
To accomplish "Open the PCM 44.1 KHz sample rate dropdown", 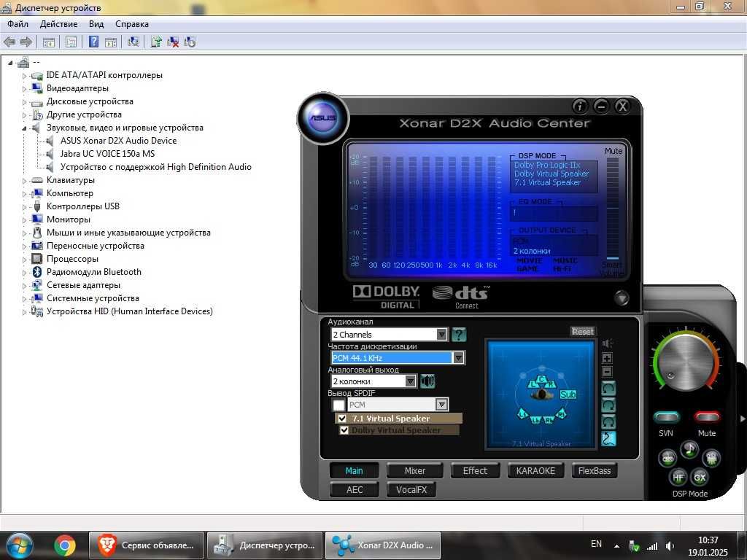I will pyautogui.click(x=458, y=357).
